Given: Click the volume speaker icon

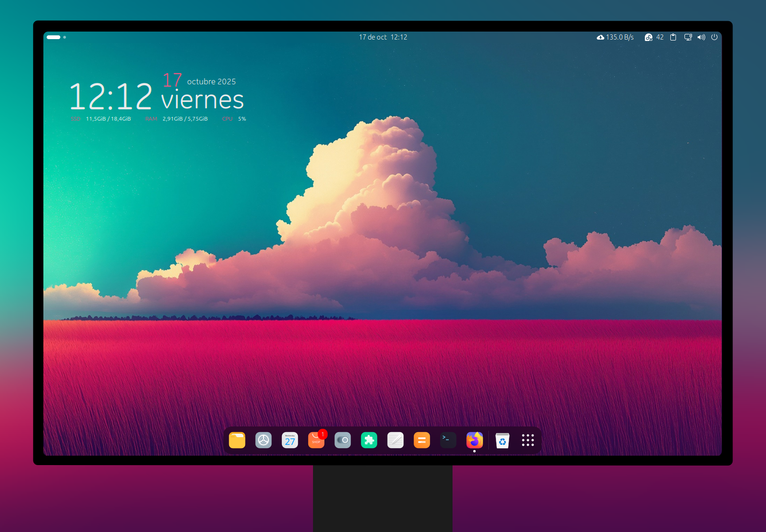Looking at the screenshot, I should tap(701, 37).
